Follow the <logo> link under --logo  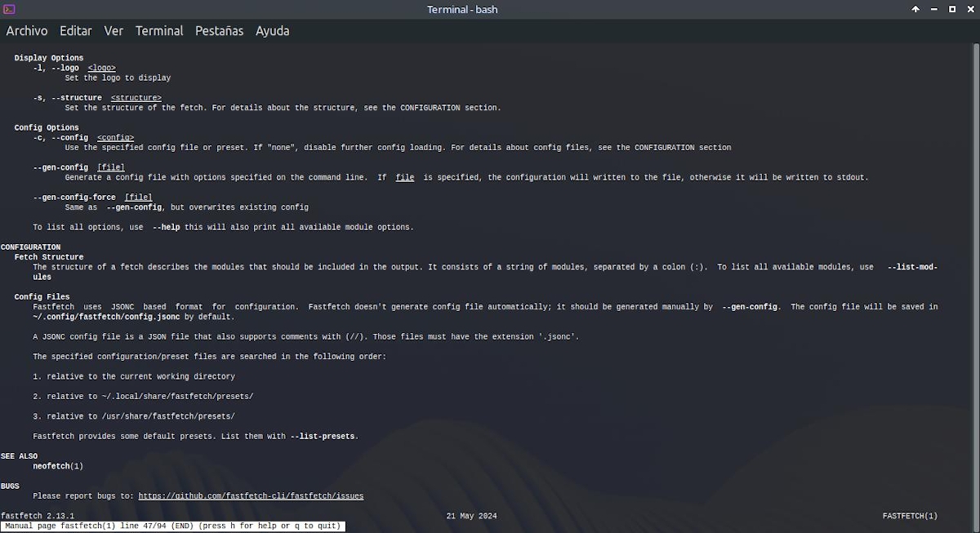pyautogui.click(x=101, y=68)
